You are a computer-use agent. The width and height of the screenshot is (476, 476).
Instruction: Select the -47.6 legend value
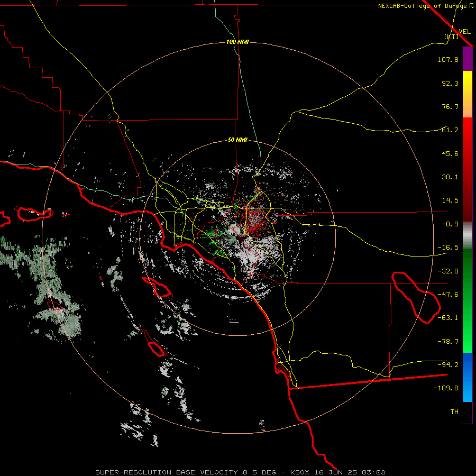(x=448, y=295)
